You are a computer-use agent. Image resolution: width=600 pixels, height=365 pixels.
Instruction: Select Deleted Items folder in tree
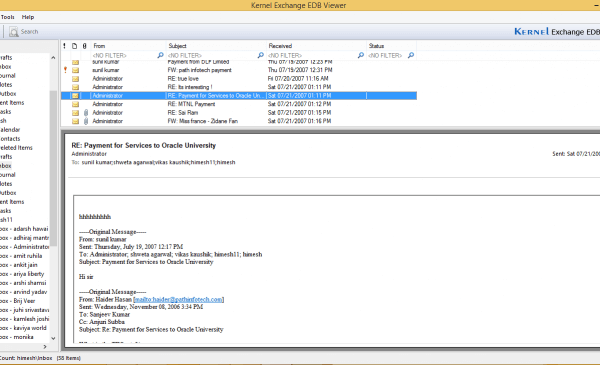(x=16, y=148)
